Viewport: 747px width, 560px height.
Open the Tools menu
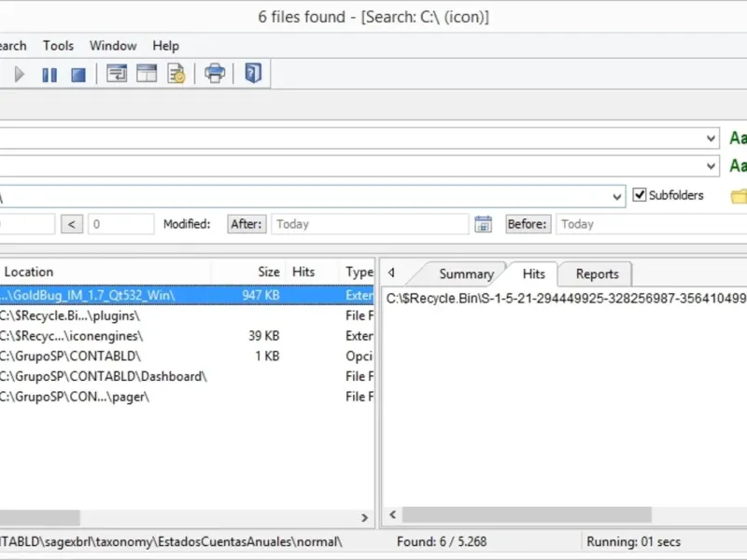coord(58,46)
